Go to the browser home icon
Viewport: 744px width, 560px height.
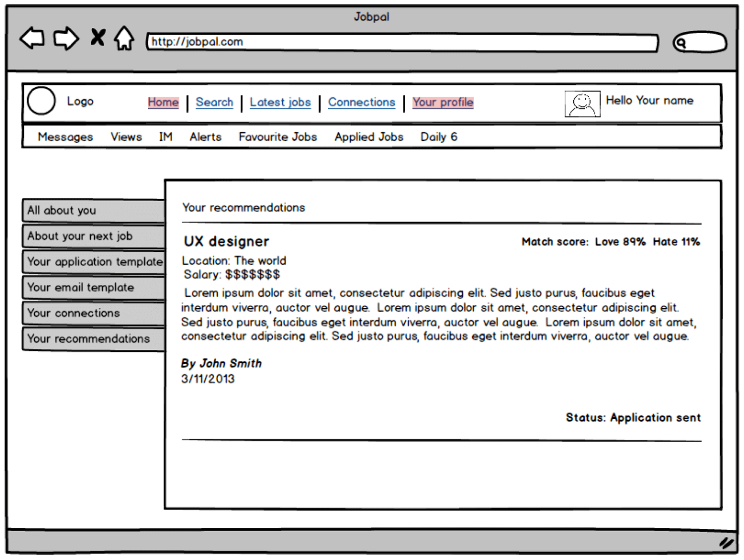[124, 38]
